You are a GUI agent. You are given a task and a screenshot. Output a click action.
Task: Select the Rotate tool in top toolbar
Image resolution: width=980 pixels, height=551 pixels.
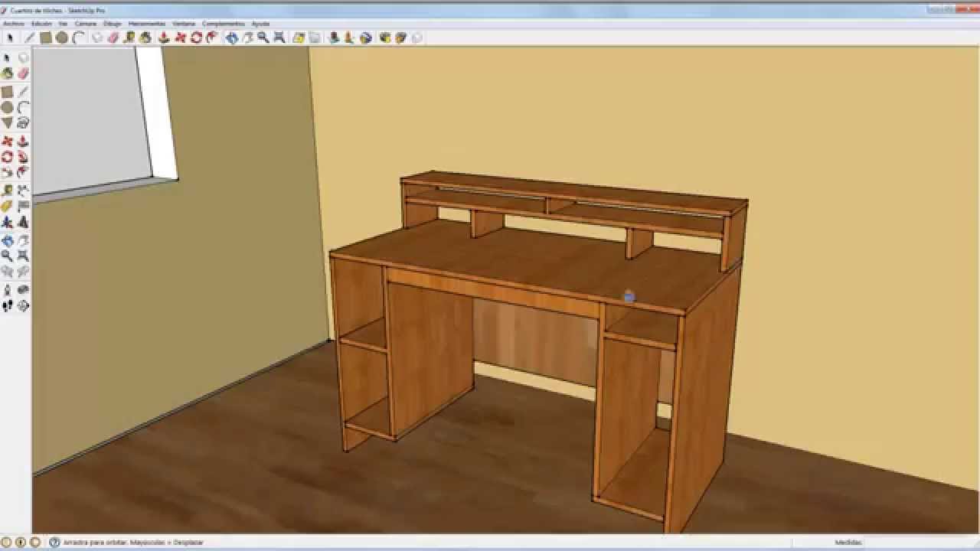[x=196, y=37]
